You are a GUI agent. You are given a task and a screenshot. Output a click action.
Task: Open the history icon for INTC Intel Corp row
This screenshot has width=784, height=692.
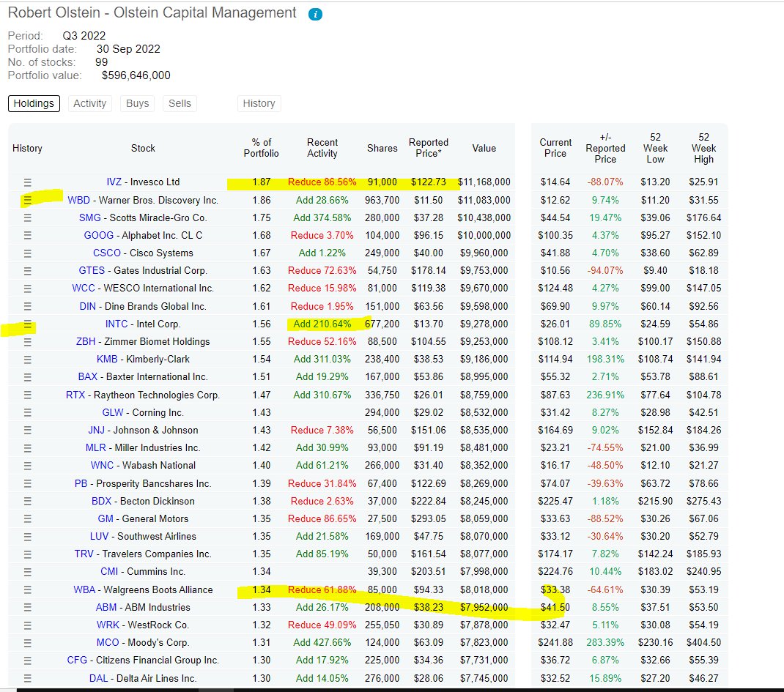pyautogui.click(x=27, y=324)
